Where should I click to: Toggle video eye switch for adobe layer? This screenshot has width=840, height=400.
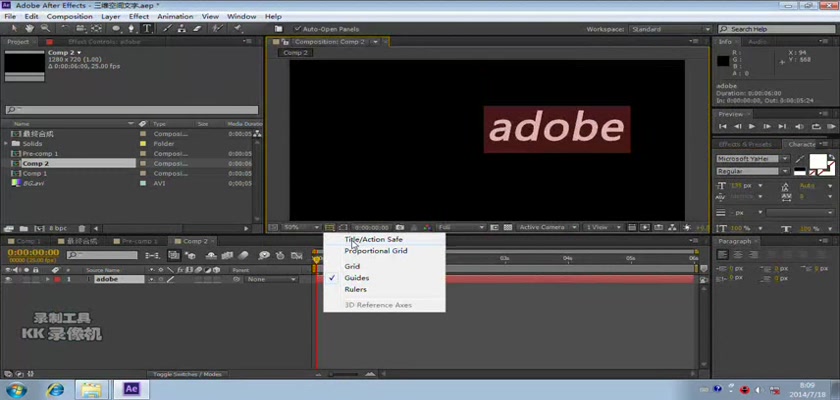8,280
